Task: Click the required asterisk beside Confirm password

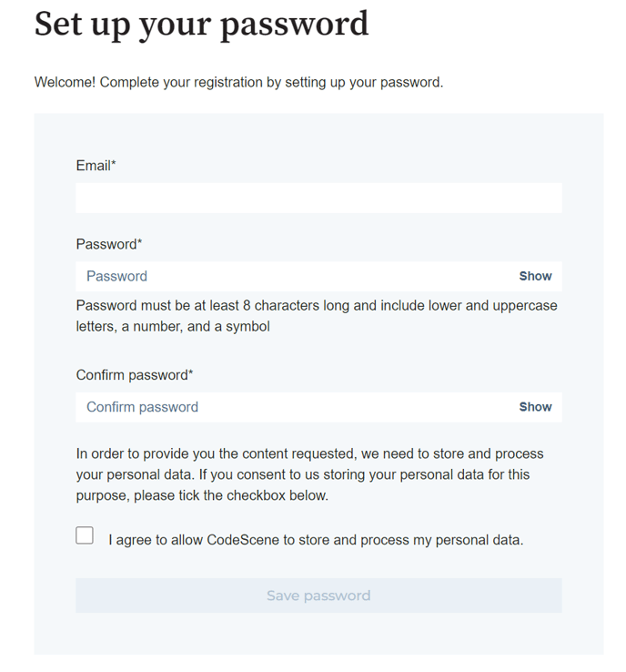Action: pos(190,372)
